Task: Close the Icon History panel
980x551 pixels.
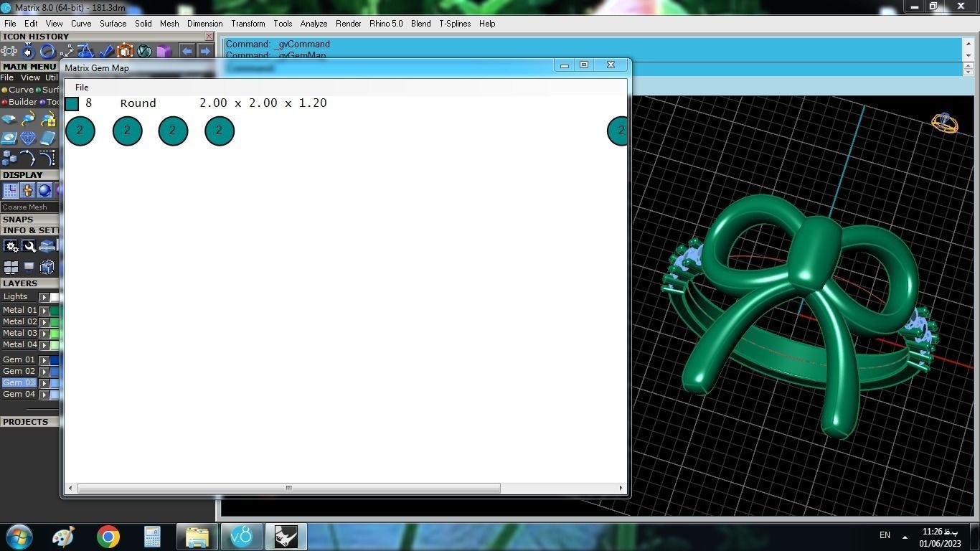Action: pos(209,37)
